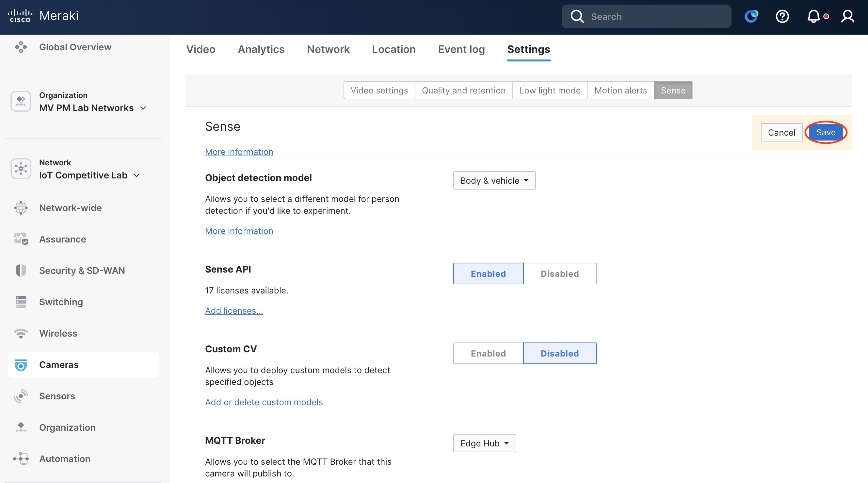
Task: Open the user account profile icon
Action: pyautogui.click(x=847, y=16)
